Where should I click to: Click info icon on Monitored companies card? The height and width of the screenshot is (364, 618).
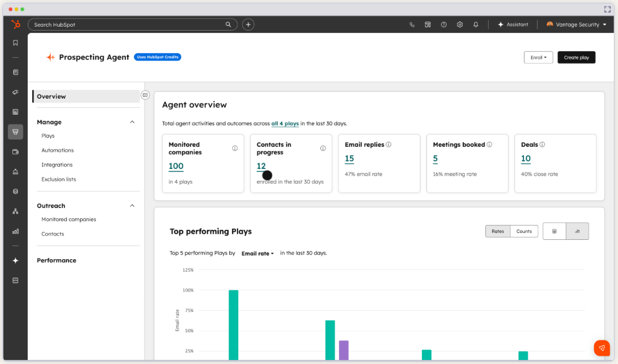coord(235,148)
